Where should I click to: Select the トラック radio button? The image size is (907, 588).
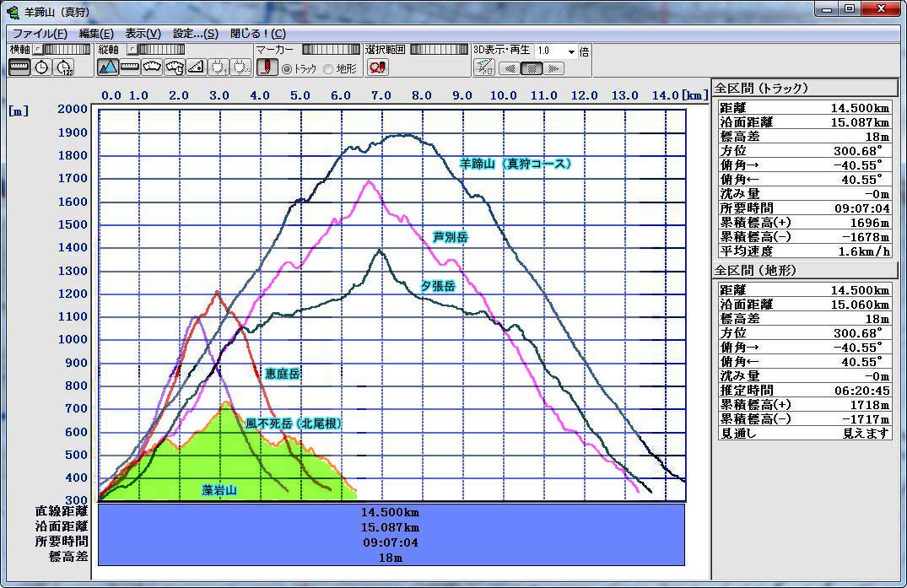click(287, 69)
